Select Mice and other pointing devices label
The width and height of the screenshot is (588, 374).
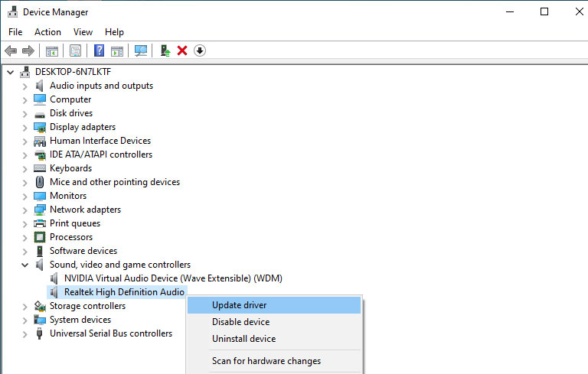[x=115, y=182]
